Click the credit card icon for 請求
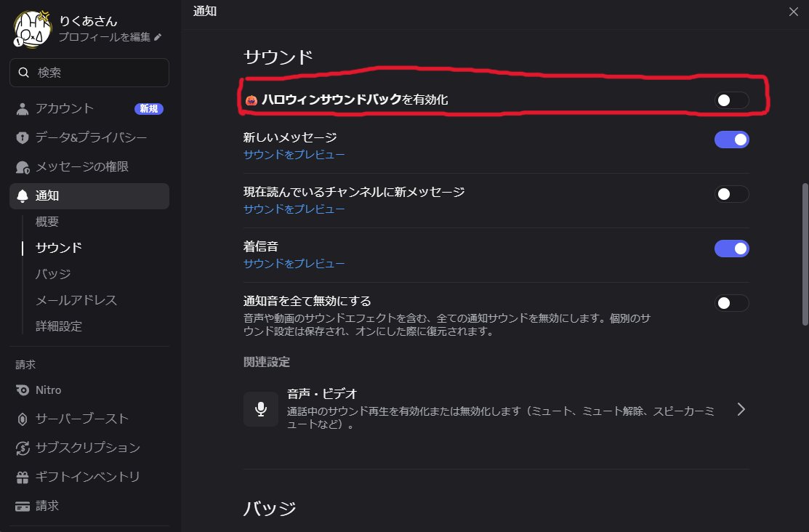 pyautogui.click(x=23, y=507)
